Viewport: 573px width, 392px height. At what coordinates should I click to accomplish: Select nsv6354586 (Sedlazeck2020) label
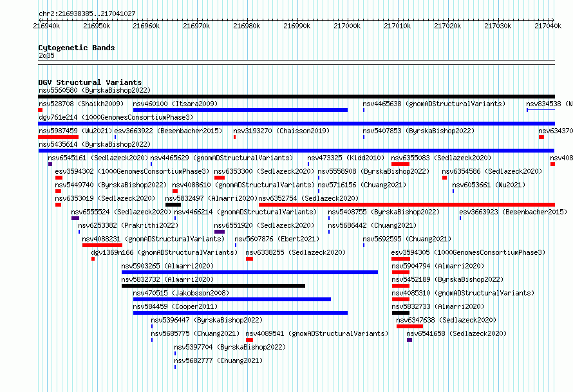[x=492, y=171]
